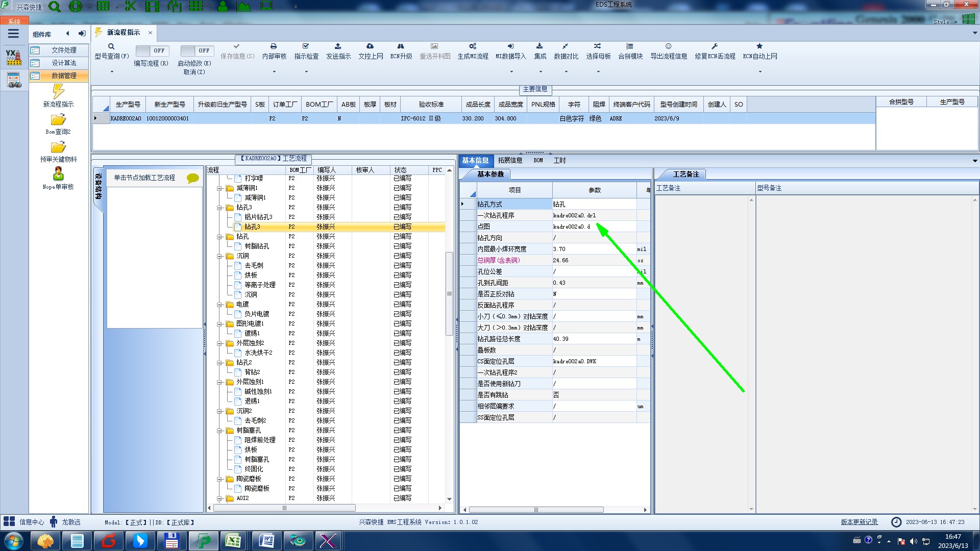Click the calculator icon in left sidebar
The width and height of the screenshot is (980, 551).
pos(14,80)
